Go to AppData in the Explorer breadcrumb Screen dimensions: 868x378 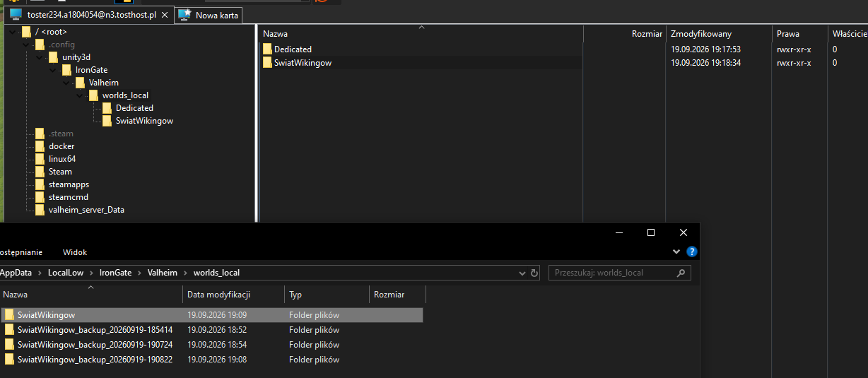click(x=16, y=273)
